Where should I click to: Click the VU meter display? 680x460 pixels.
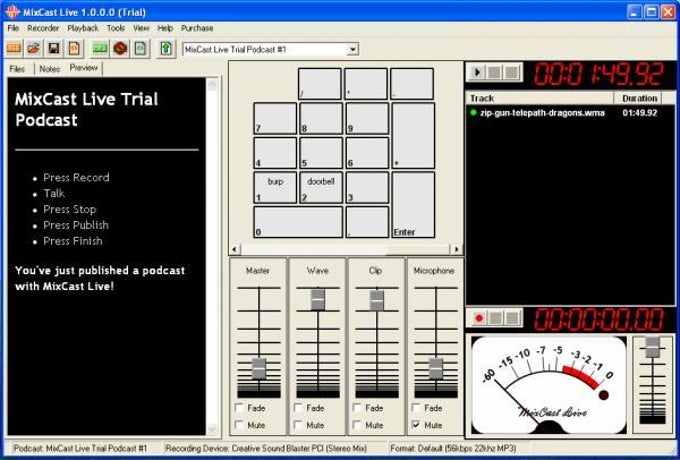coord(549,385)
